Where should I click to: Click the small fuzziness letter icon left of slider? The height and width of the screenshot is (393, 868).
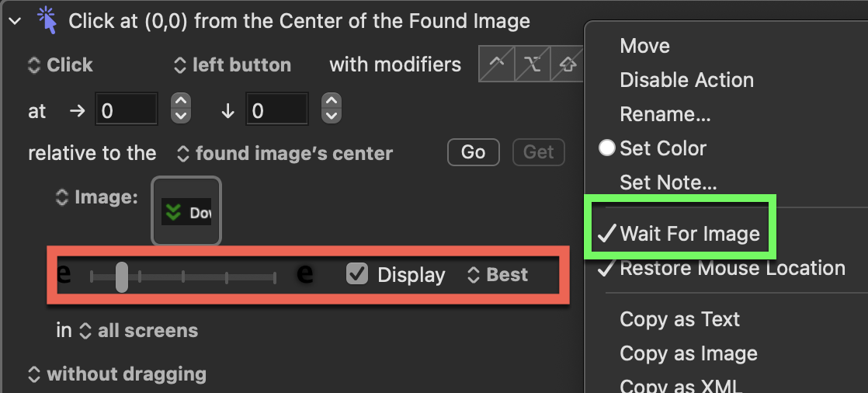[64, 274]
